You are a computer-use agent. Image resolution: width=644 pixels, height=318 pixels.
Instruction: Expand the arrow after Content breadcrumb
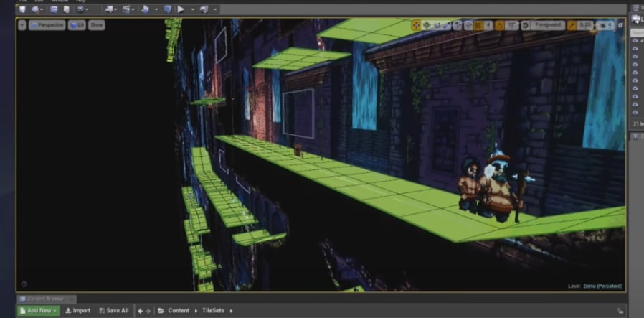tap(196, 311)
